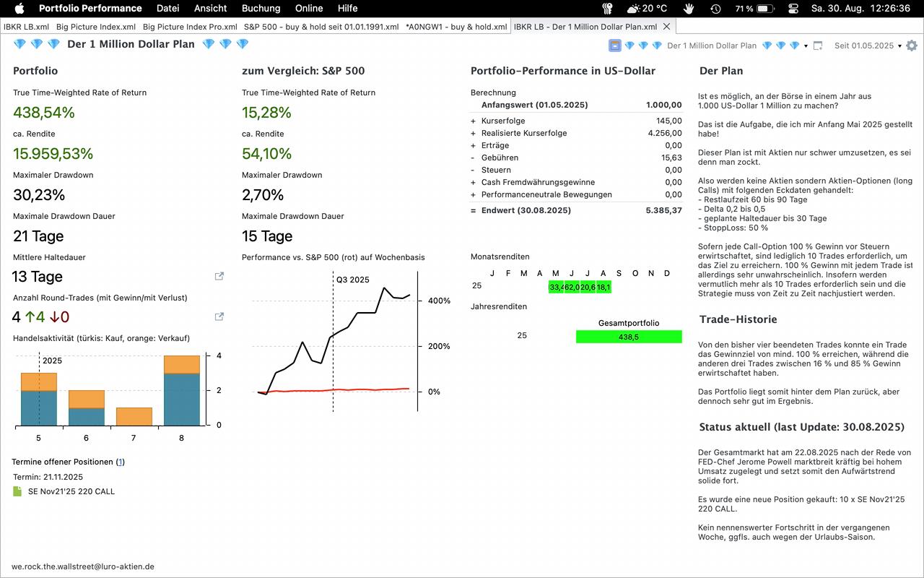The image size is (924, 578).
Task: Switch to the S&P 500 buy & hold tab
Action: 321,27
